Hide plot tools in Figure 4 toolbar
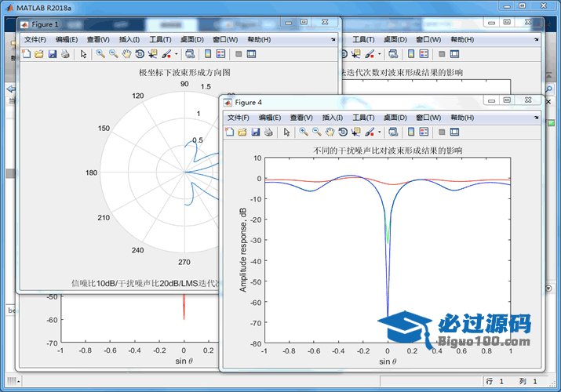 [442, 132]
